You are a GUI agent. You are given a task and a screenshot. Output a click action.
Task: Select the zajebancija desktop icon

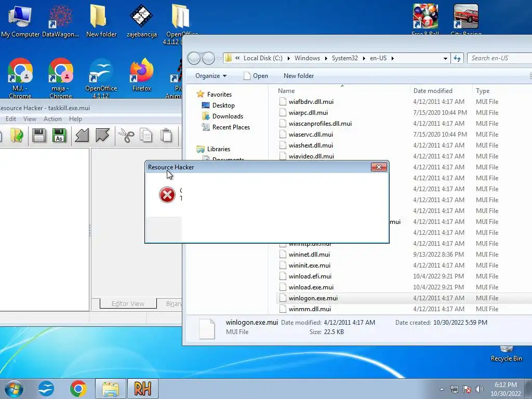click(x=142, y=21)
